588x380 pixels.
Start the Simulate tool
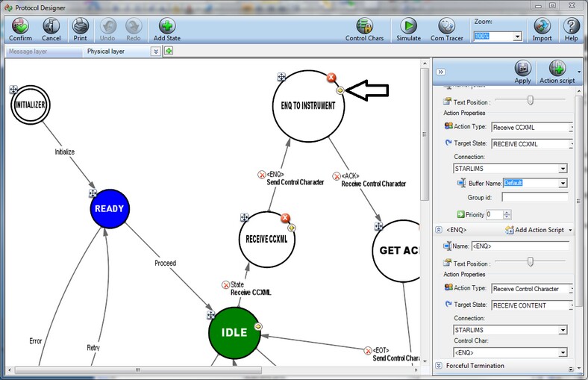pos(408,30)
